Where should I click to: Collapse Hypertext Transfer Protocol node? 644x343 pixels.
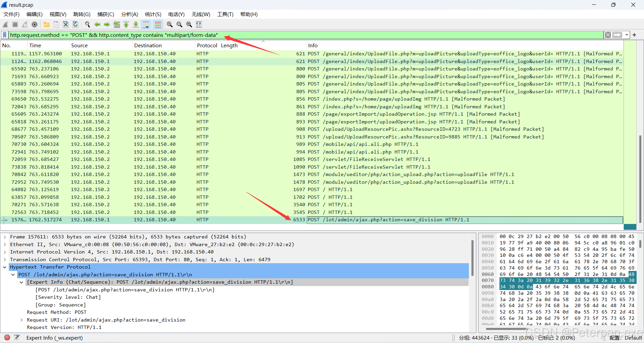(5, 267)
